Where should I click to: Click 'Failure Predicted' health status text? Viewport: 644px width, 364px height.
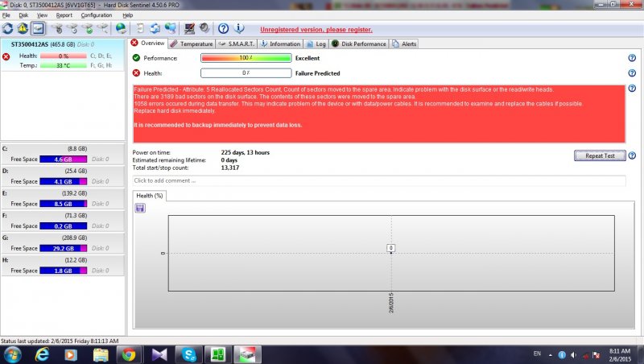(x=317, y=73)
